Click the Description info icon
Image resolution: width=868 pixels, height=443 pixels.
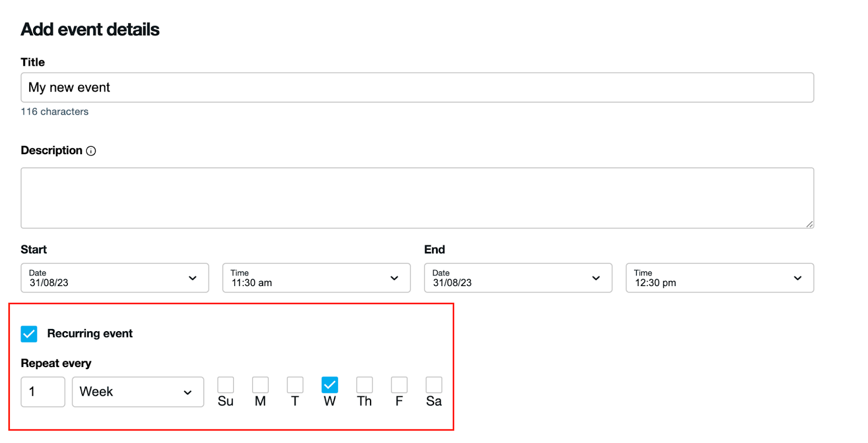pyautogui.click(x=91, y=151)
